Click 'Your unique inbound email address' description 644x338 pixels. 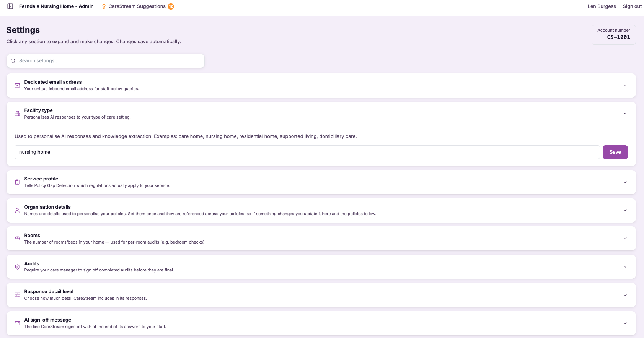[82, 89]
